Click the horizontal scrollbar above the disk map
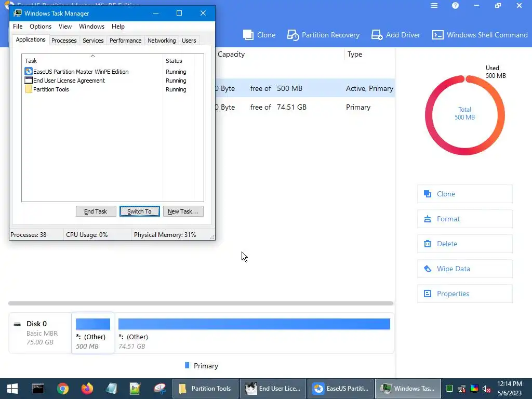The image size is (532, 399). (201, 303)
